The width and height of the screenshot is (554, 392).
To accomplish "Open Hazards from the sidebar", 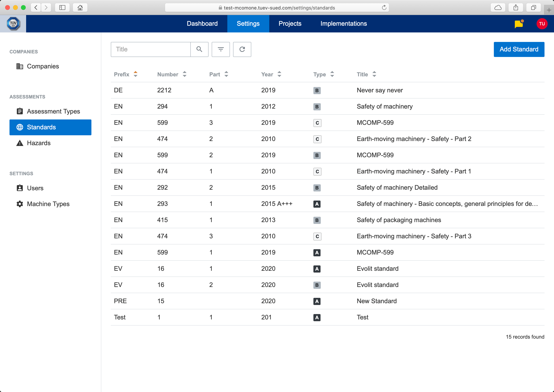I will point(39,143).
